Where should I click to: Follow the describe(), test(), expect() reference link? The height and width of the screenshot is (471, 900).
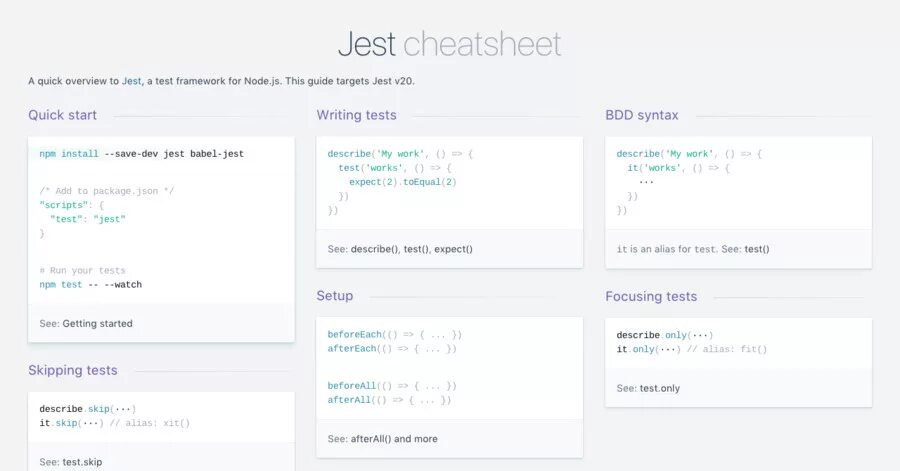412,249
